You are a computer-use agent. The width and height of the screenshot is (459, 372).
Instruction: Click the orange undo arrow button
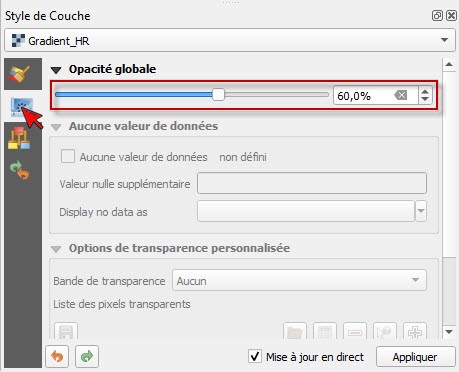(x=57, y=356)
